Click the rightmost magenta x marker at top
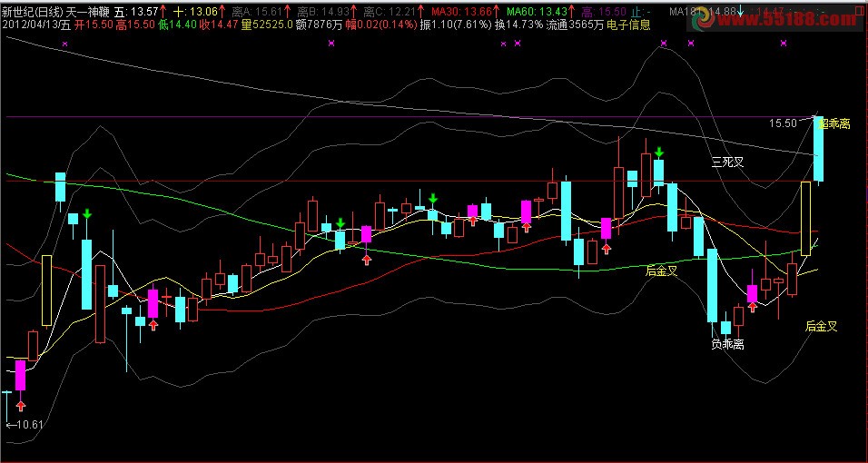The image size is (868, 463). tap(784, 44)
